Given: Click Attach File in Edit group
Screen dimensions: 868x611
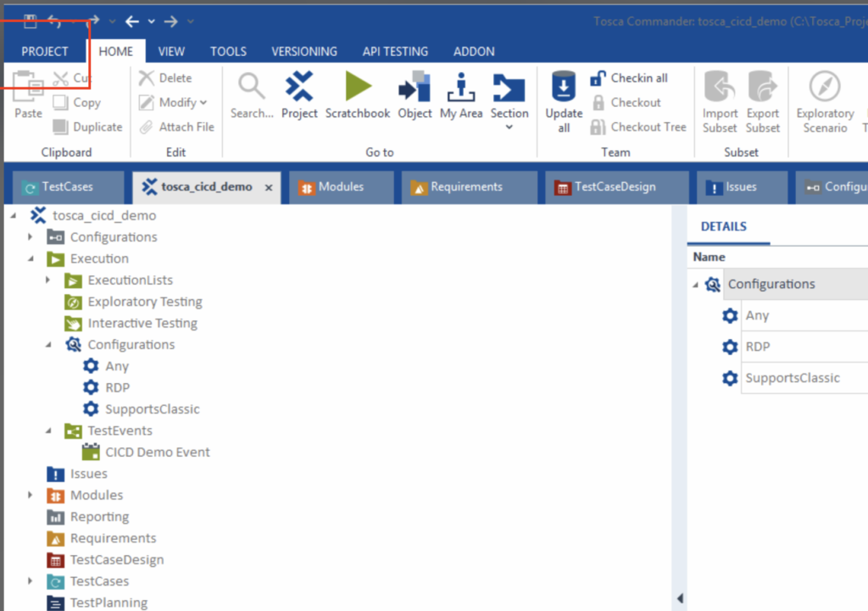Looking at the screenshot, I should (x=176, y=127).
